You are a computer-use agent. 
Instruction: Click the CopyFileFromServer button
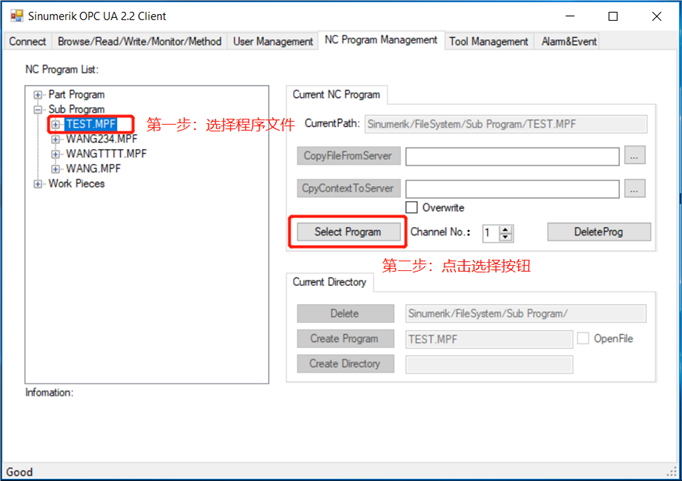348,156
